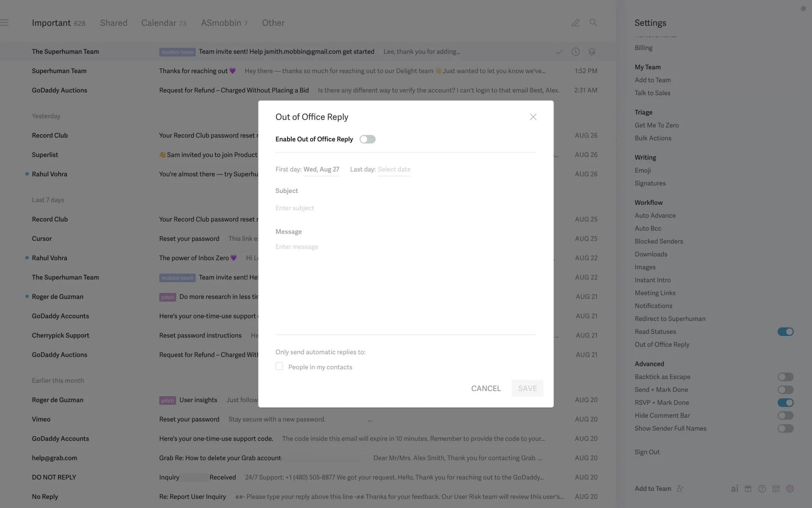Open the gift referral icon

[748, 489]
